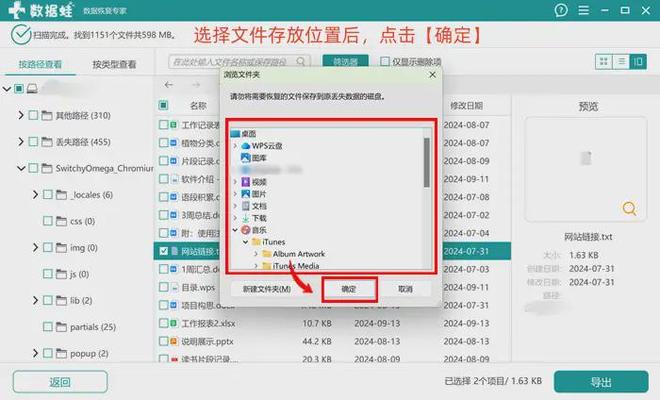Click the 说明展示.pptx presentation file icon
660x400 pixels.
click(x=173, y=341)
